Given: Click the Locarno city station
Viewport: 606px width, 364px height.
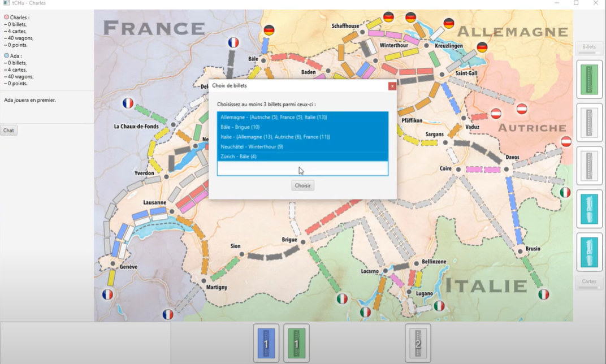Looking at the screenshot, I should click(385, 271).
